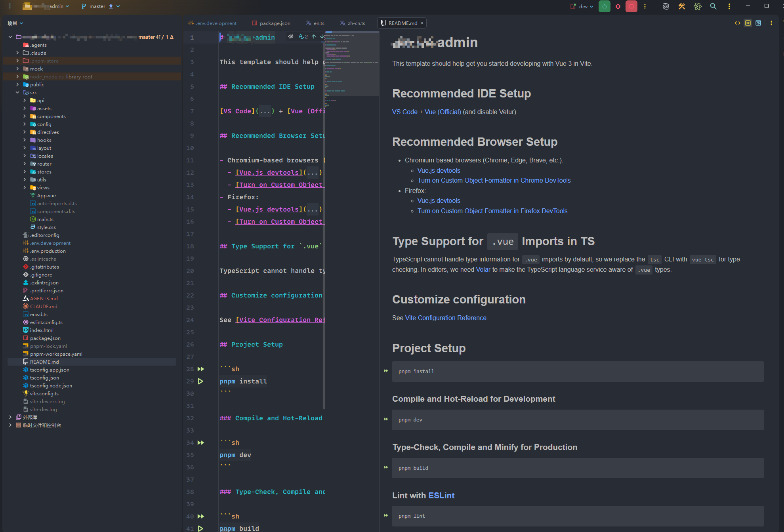This screenshot has width=784, height=532.
Task: Switch to the package.json tab
Action: point(271,23)
